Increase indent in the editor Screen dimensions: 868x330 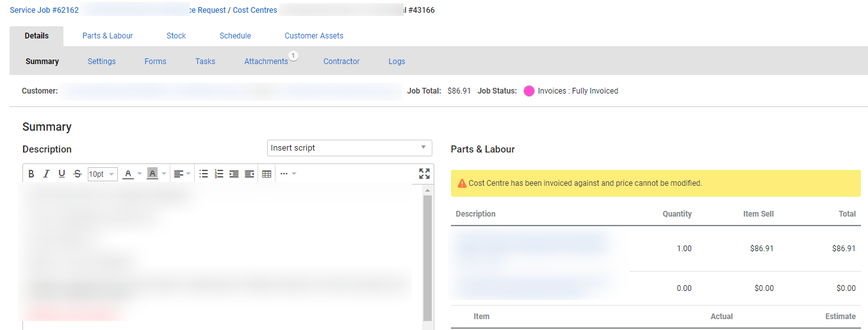click(x=234, y=174)
